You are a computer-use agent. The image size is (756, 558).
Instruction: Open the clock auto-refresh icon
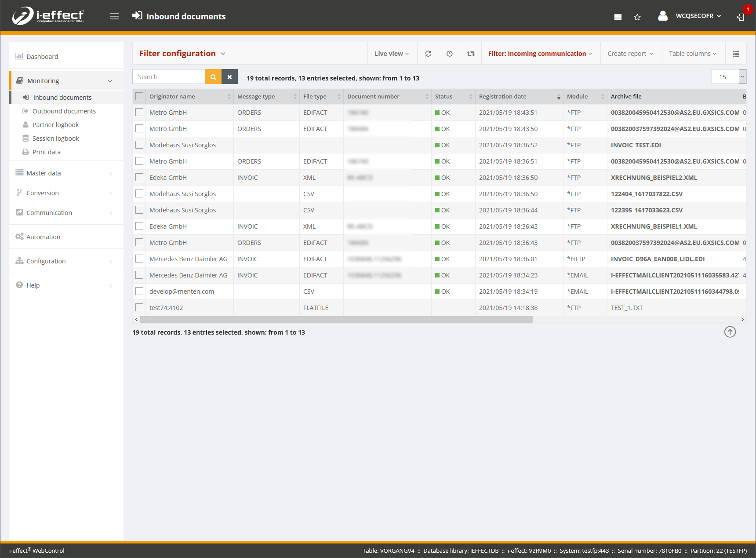[449, 54]
